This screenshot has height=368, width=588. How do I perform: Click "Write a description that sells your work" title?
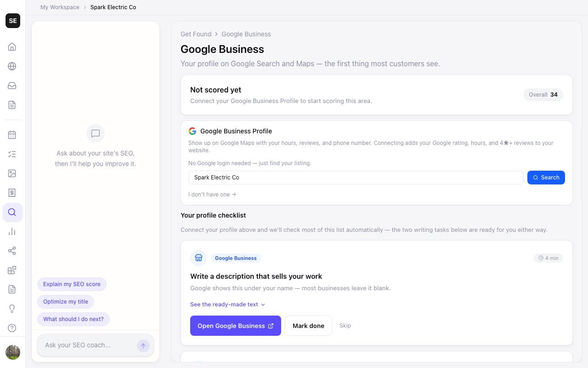pyautogui.click(x=256, y=276)
